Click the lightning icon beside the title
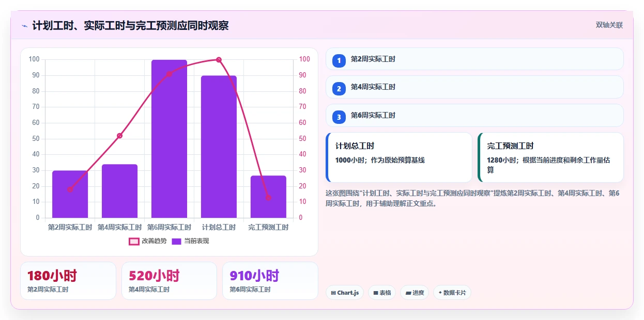This screenshot has width=644, height=320. (x=25, y=25)
